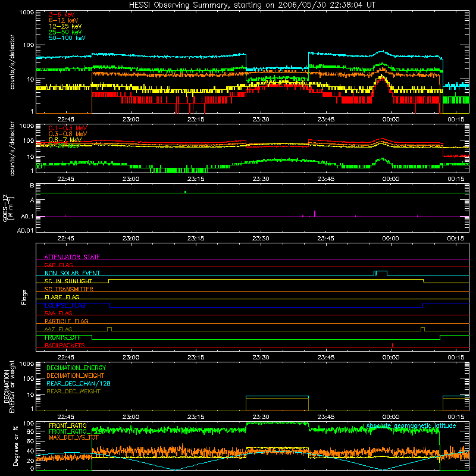Viewport: 476px width, 476px height.
Task: Click the first AAZ_FLAG pulse near 22:55
Action: click(109, 330)
